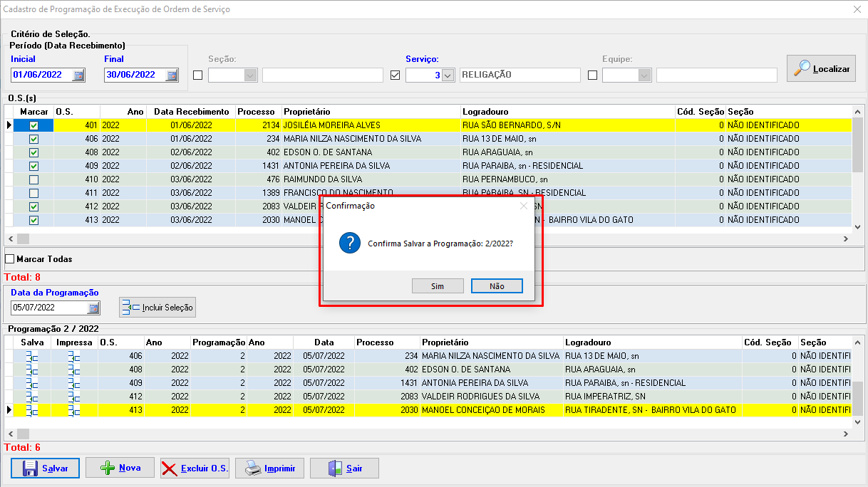The image size is (868, 487).
Task: Click the Imprimir printer button
Action: coord(269,468)
